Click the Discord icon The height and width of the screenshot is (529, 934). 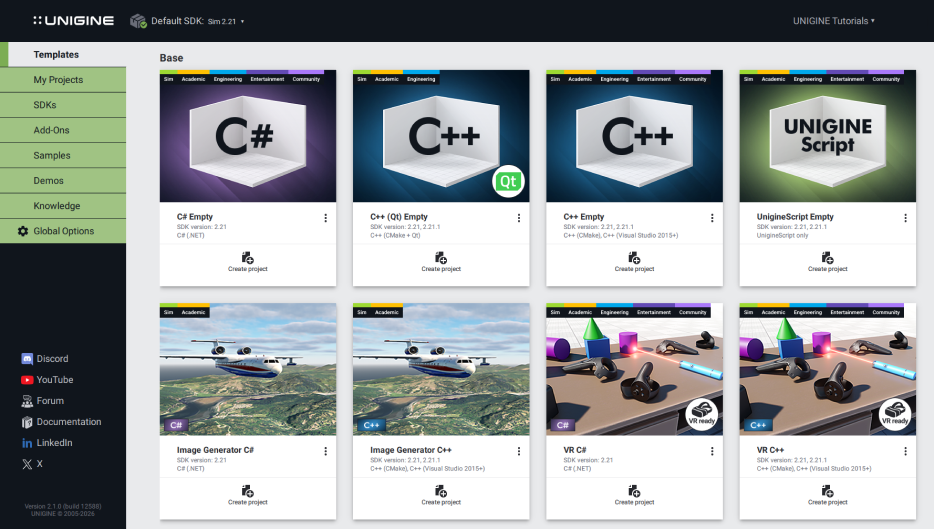tap(27, 359)
